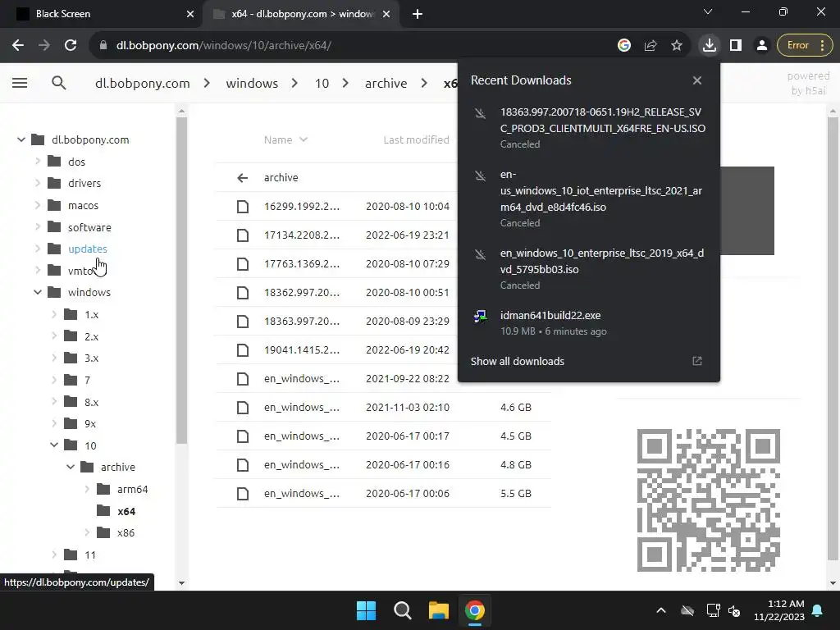
Task: Expand the macos folder in tree
Action: coord(38,205)
